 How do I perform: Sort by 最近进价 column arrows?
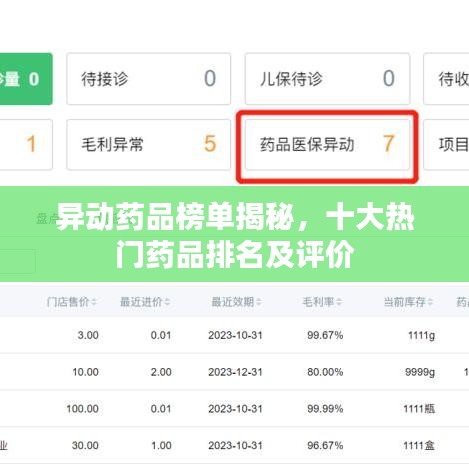click(167, 302)
